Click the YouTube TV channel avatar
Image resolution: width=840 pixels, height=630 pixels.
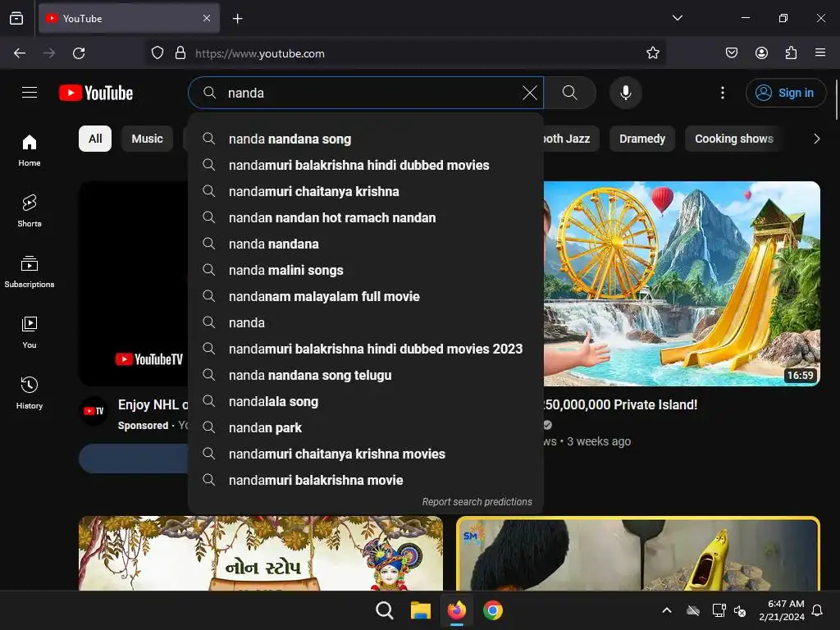94,411
